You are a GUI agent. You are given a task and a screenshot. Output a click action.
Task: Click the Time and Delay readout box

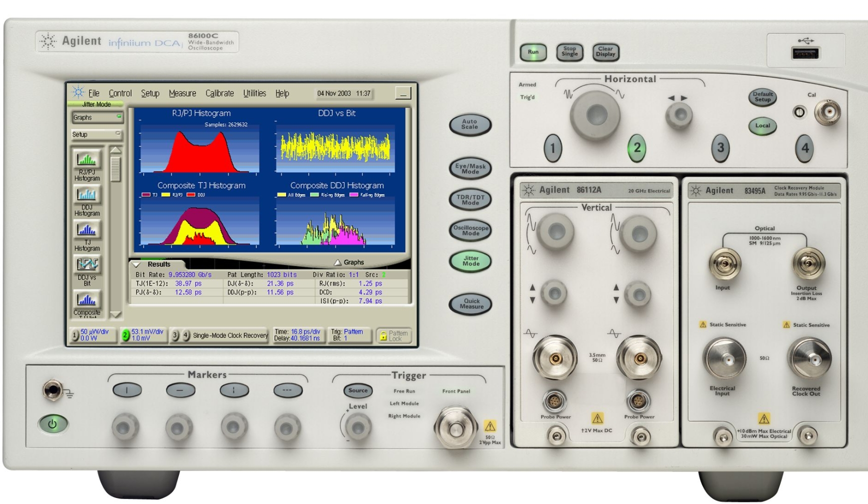(297, 335)
